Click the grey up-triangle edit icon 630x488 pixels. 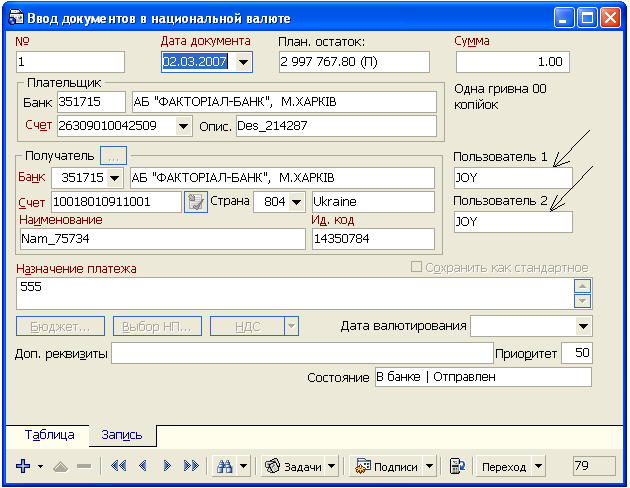coord(61,467)
